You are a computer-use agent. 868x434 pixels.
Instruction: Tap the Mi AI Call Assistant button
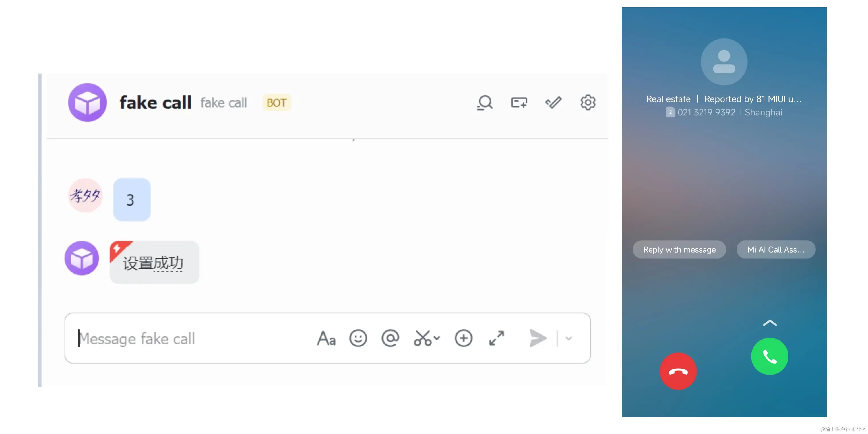click(776, 250)
